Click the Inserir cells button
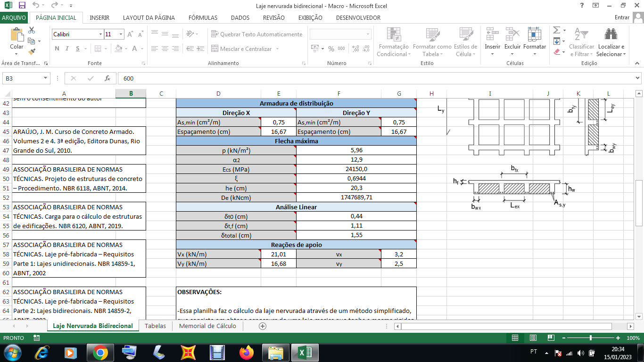 click(x=493, y=42)
